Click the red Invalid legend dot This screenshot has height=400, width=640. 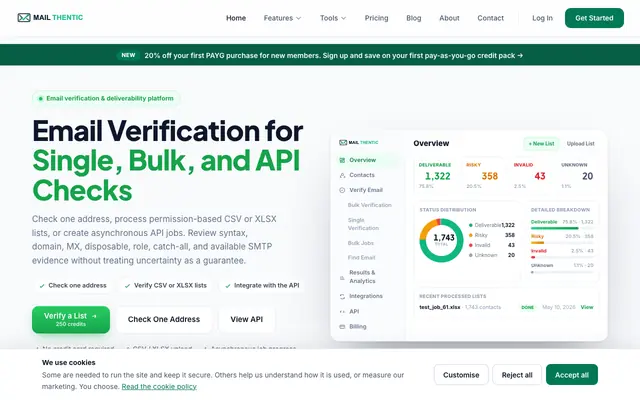(471, 245)
